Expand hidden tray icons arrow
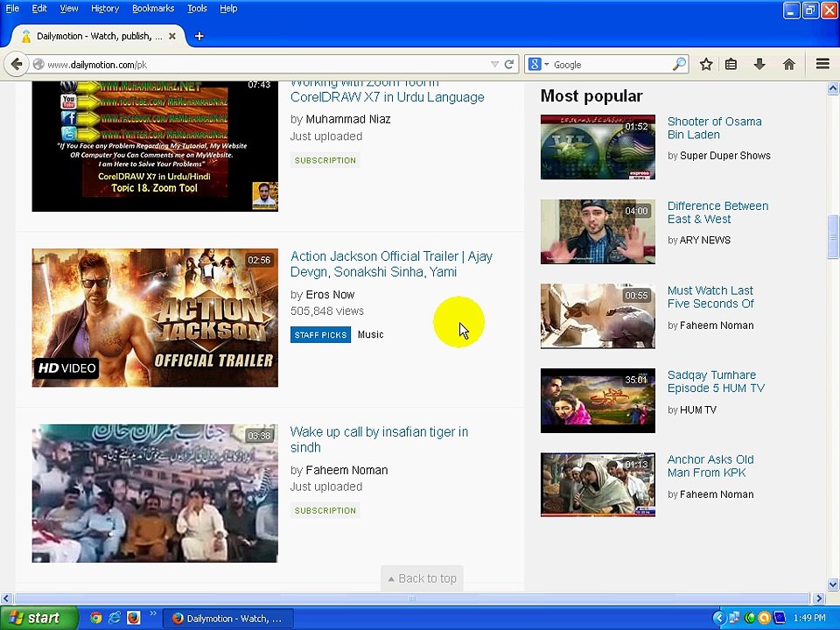Screen dimensions: 840x630 [719, 618]
